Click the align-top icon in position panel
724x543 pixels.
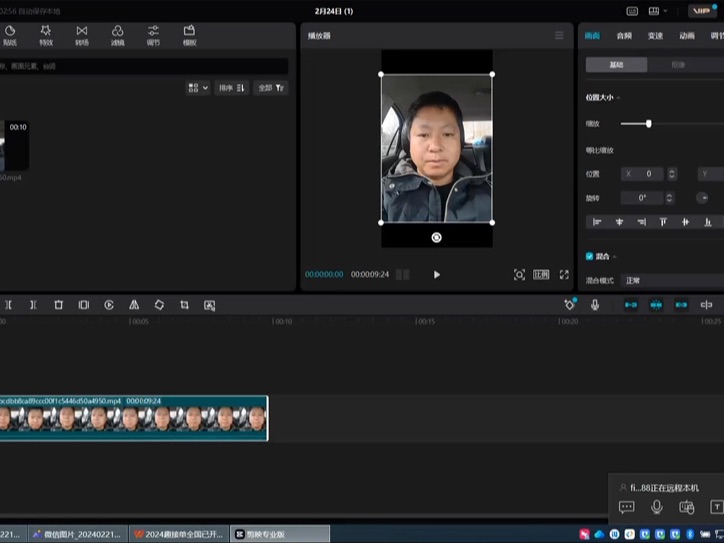(x=664, y=222)
